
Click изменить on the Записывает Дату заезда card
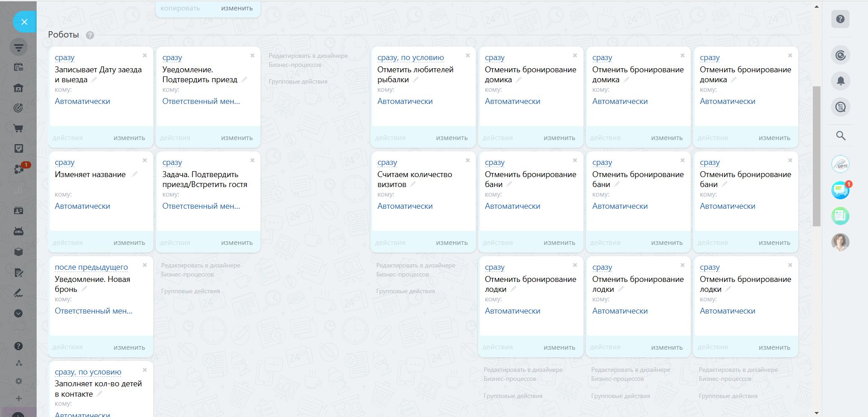pyautogui.click(x=129, y=138)
